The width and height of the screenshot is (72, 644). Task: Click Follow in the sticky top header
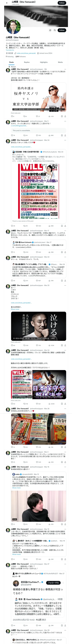[x=62, y=3]
